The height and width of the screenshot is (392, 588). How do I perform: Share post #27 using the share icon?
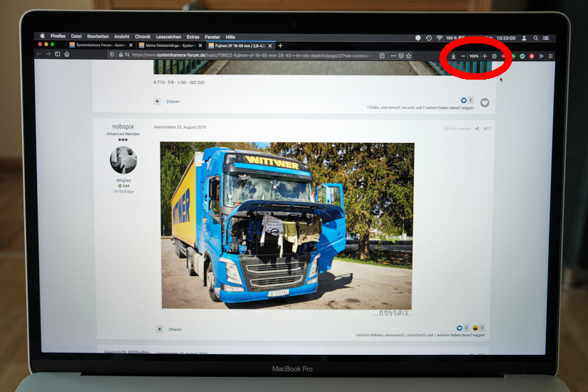click(477, 129)
